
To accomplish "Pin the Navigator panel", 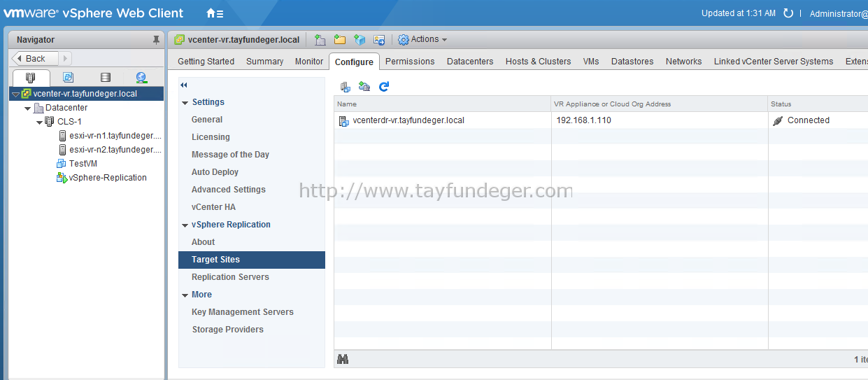I will pos(157,40).
